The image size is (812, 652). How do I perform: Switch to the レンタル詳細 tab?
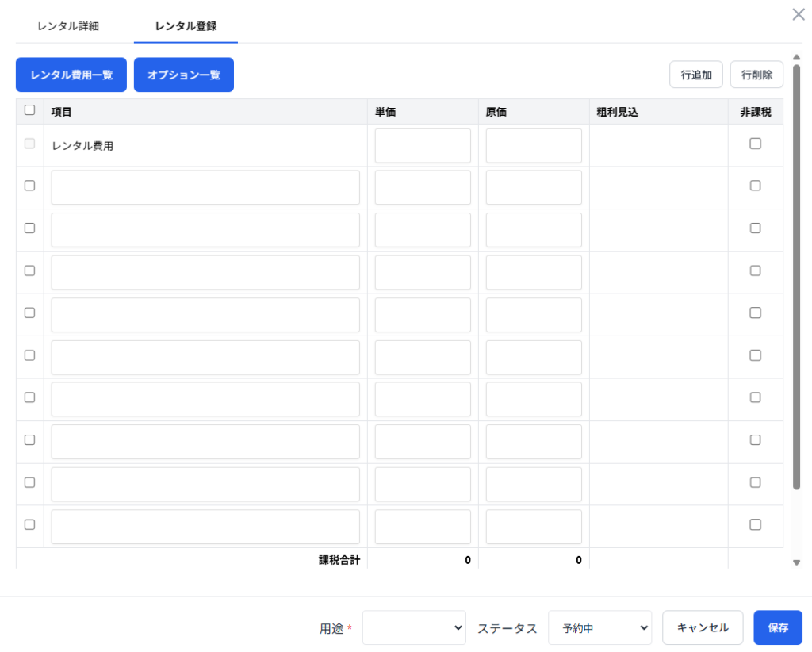(68, 26)
